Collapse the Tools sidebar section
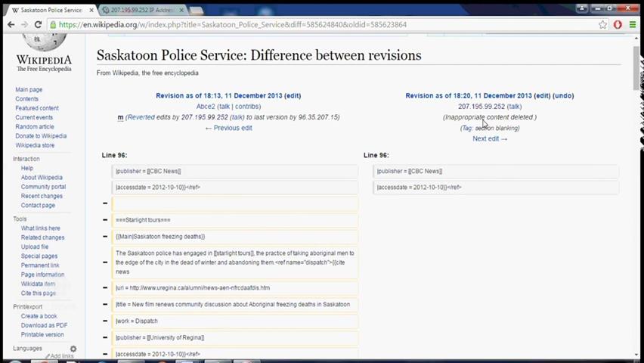The height and width of the screenshot is (363, 644). 20,219
